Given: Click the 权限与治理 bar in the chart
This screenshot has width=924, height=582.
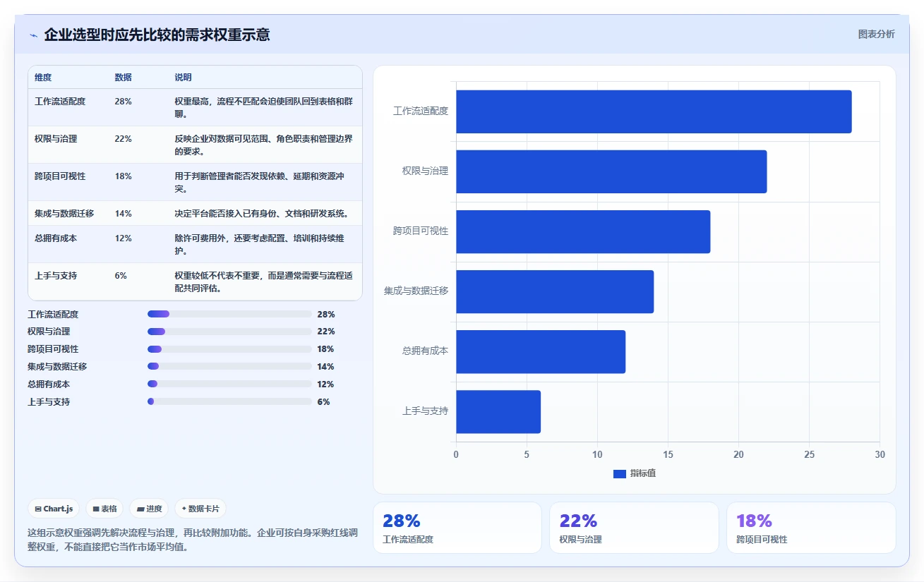Looking at the screenshot, I should pos(611,171).
